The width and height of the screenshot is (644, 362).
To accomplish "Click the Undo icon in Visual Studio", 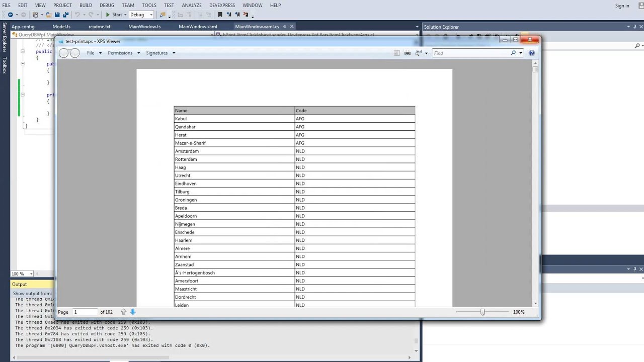I will (77, 15).
